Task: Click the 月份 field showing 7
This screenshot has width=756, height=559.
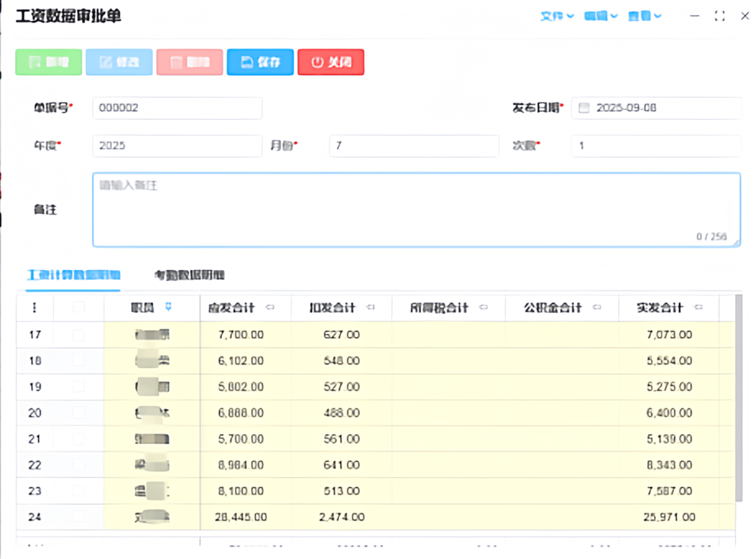Action: tap(414, 146)
